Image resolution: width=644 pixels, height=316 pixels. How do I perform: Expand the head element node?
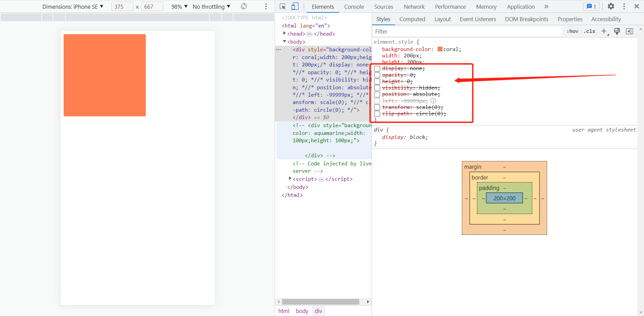pos(284,33)
